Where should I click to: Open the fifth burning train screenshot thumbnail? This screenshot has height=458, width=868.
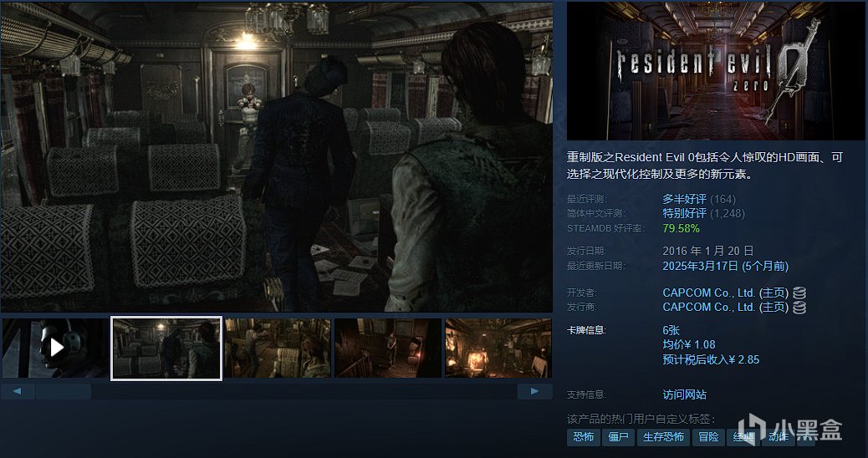click(498, 348)
